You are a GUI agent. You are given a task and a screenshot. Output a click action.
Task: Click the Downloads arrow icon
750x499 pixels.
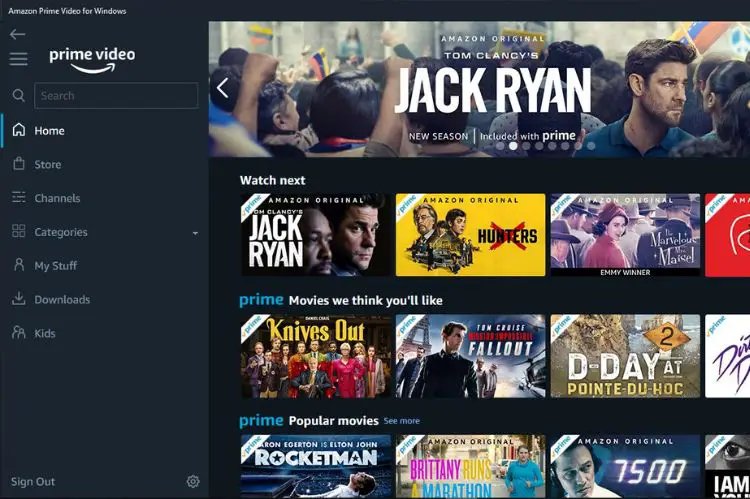point(19,299)
